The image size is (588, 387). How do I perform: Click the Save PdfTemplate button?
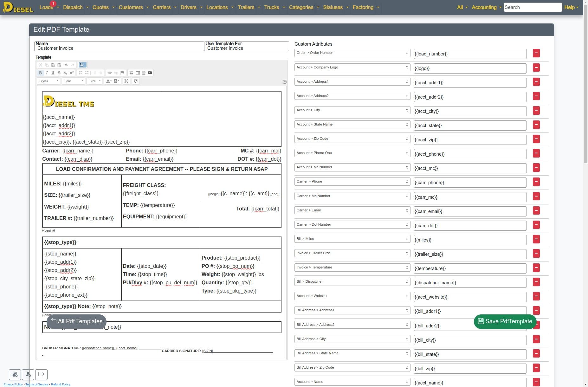click(505, 321)
